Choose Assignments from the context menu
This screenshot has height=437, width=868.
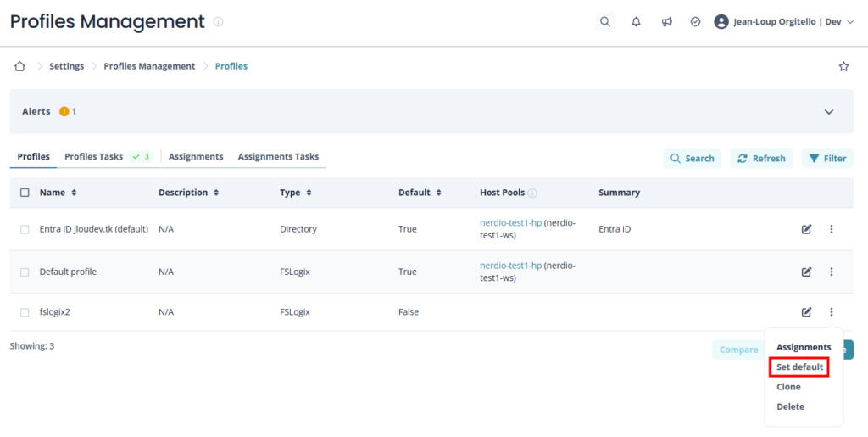(804, 347)
